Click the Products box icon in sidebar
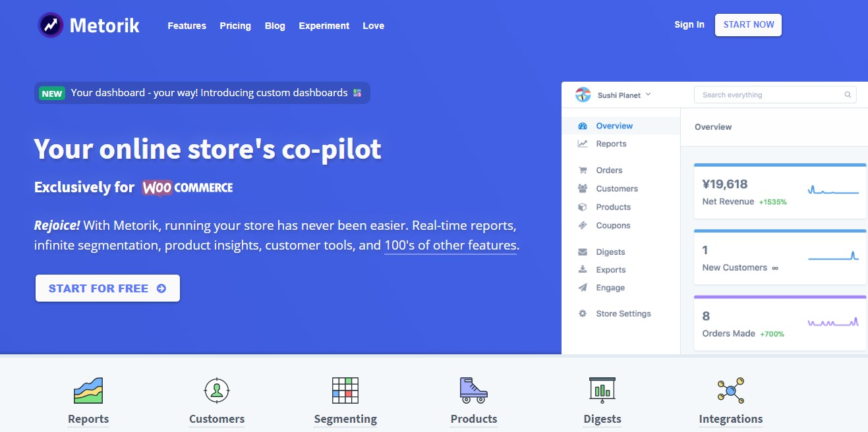 (583, 207)
